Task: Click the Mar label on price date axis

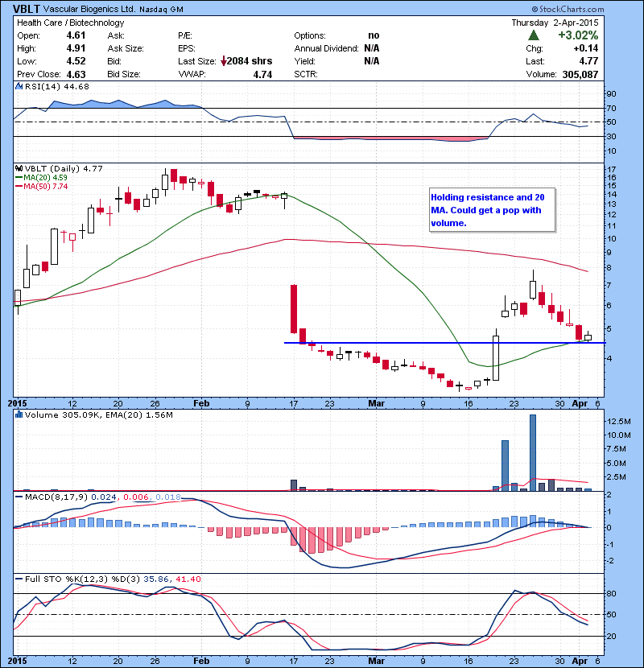Action: (377, 403)
